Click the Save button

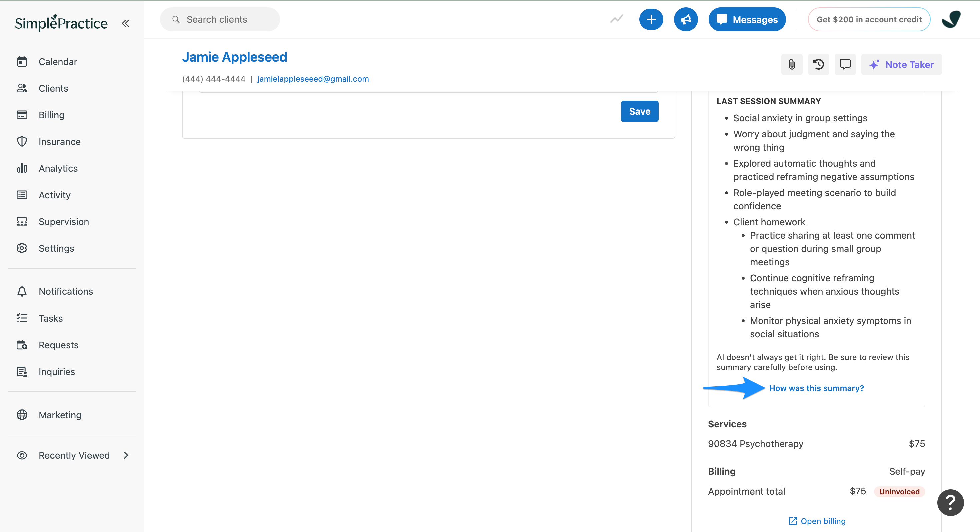[640, 111]
